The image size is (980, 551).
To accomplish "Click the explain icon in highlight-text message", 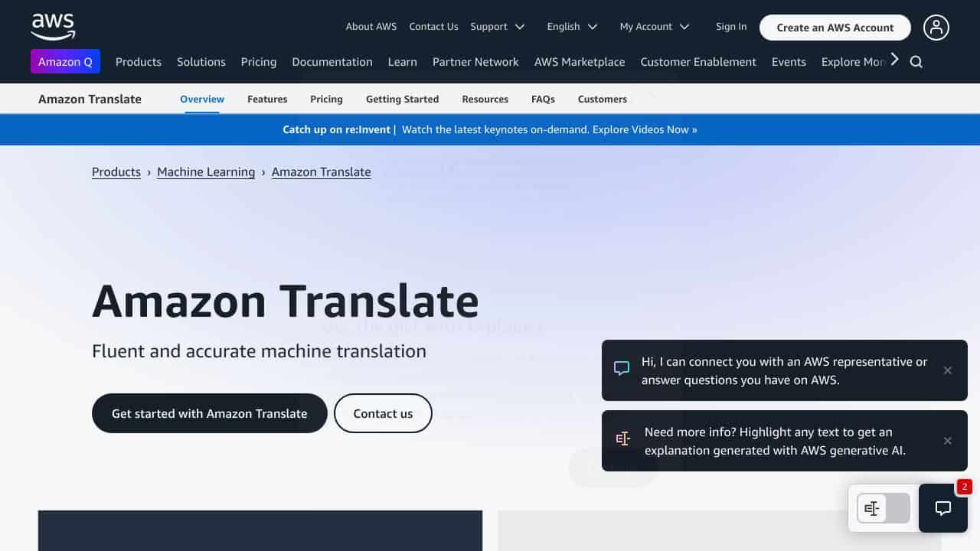I will click(x=623, y=439).
